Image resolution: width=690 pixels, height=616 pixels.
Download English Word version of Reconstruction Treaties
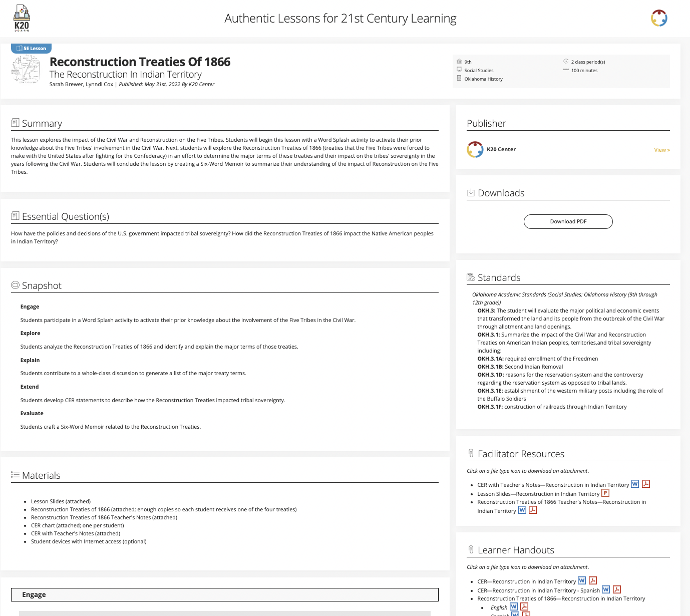click(513, 607)
